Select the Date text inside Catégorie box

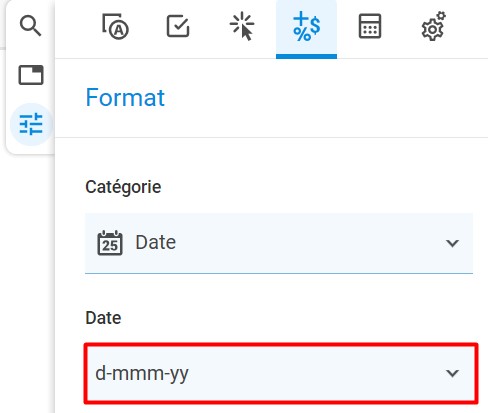[156, 242]
